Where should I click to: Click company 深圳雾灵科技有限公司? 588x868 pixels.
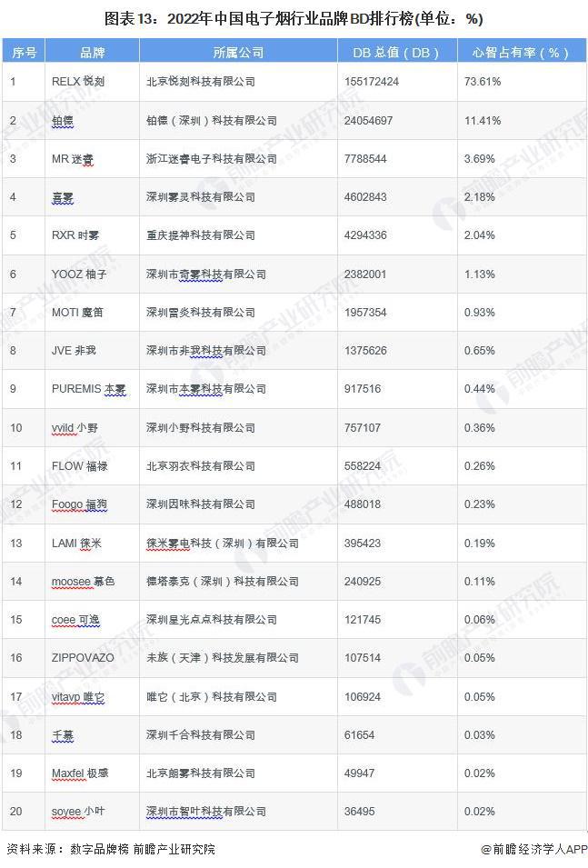[201, 197]
